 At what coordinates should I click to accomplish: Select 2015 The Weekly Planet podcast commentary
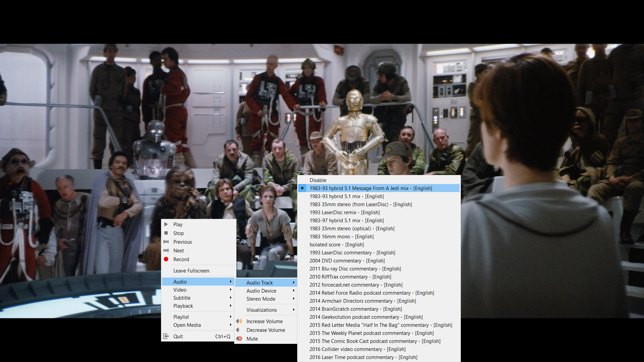click(379, 333)
